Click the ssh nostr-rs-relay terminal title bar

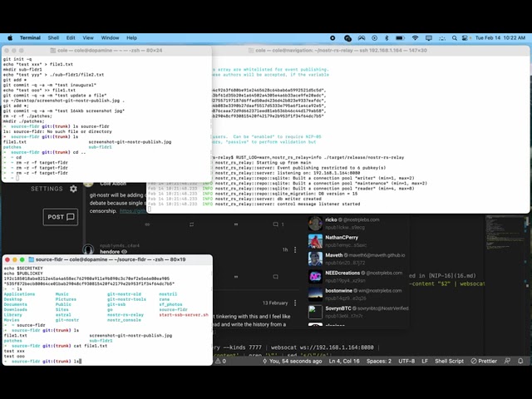tap(341, 50)
